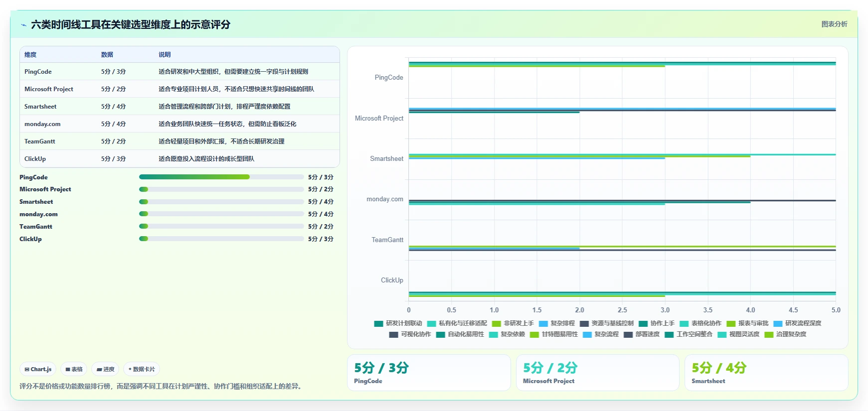The height and width of the screenshot is (411, 868).
Task: Click description '适合业务团队快速统一任务状态'
Action: (227, 124)
